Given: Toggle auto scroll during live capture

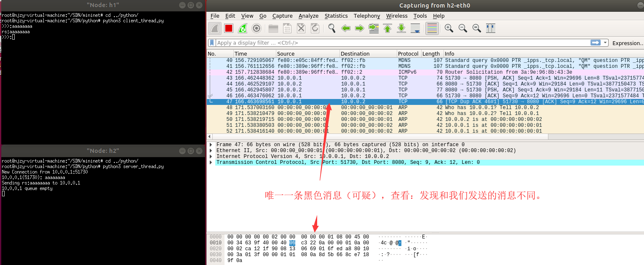Looking at the screenshot, I should [415, 28].
